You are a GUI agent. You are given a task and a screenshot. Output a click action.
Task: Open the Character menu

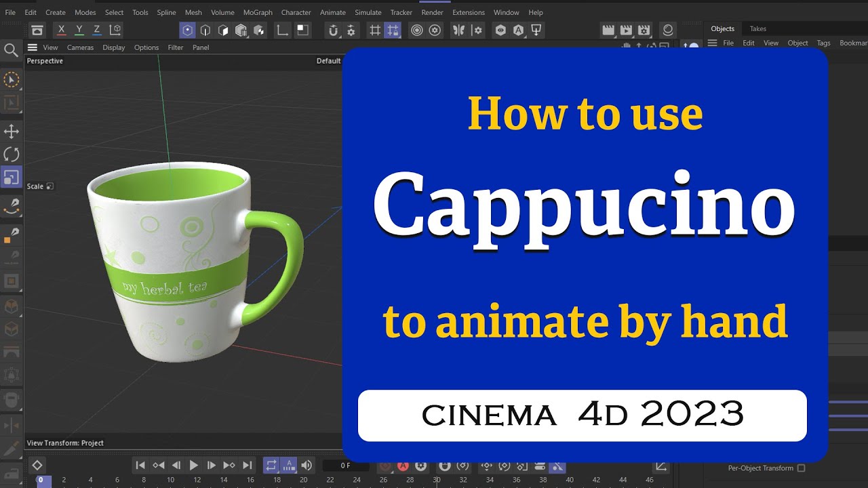click(x=296, y=12)
